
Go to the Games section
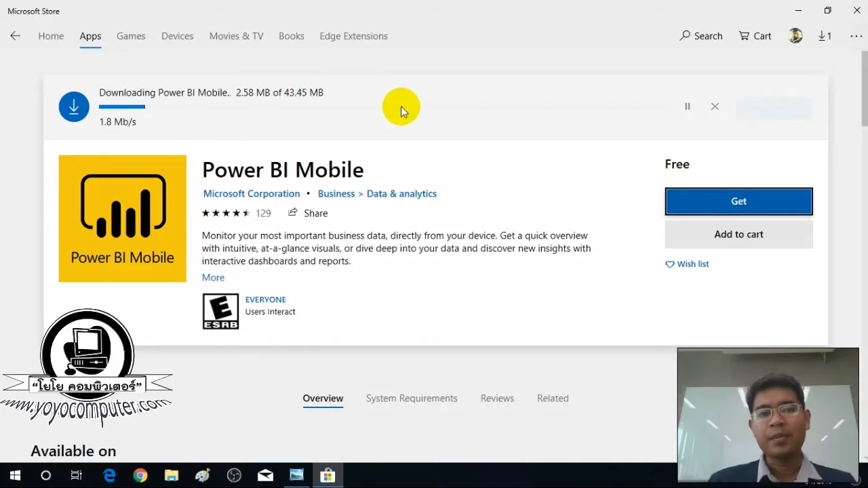[x=131, y=36]
